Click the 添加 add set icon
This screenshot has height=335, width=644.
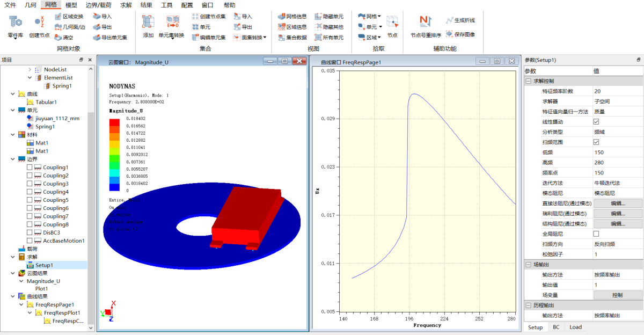[x=148, y=26]
